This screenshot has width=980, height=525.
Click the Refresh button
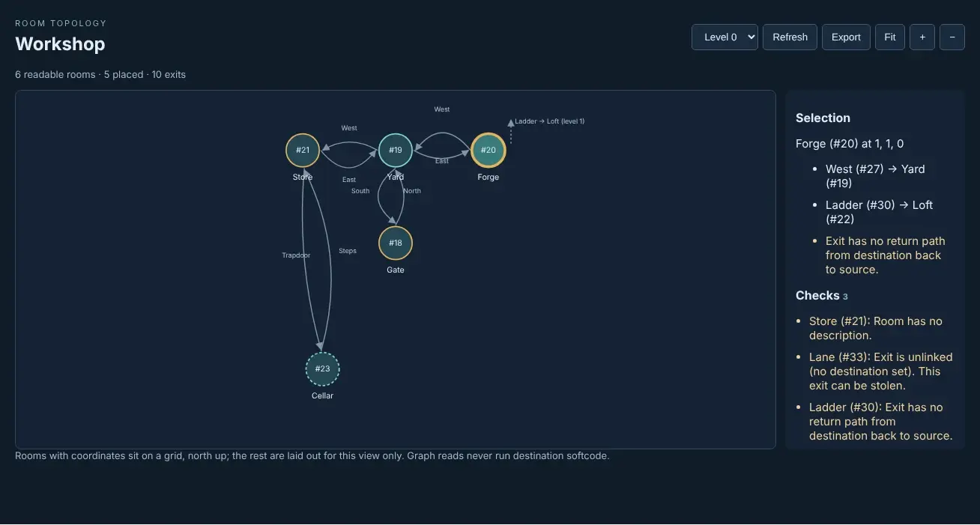point(790,37)
